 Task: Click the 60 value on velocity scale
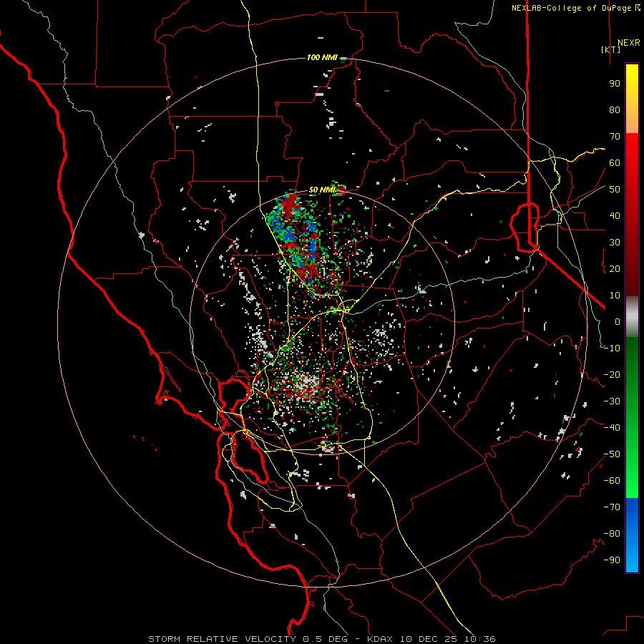[615, 163]
